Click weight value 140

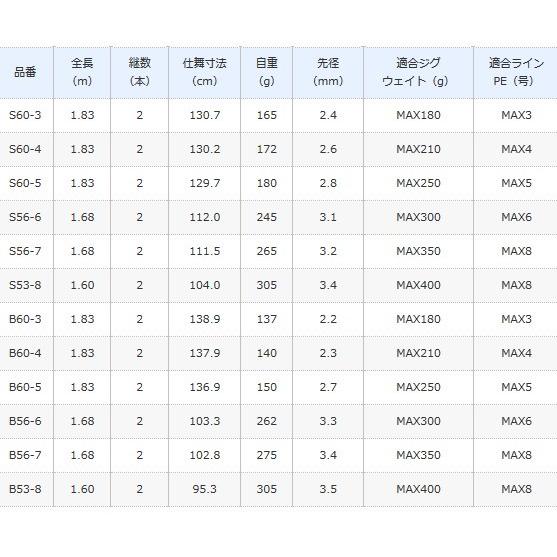click(267, 353)
